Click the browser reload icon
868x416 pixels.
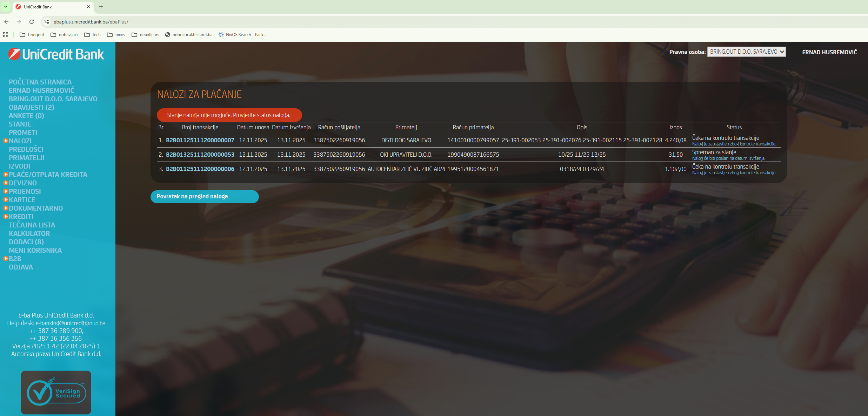pyautogui.click(x=32, y=22)
